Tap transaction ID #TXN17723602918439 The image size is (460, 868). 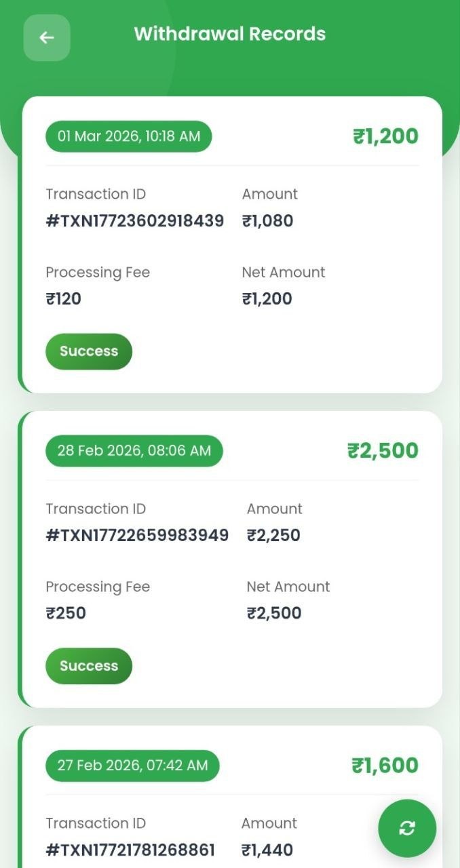pyautogui.click(x=135, y=220)
